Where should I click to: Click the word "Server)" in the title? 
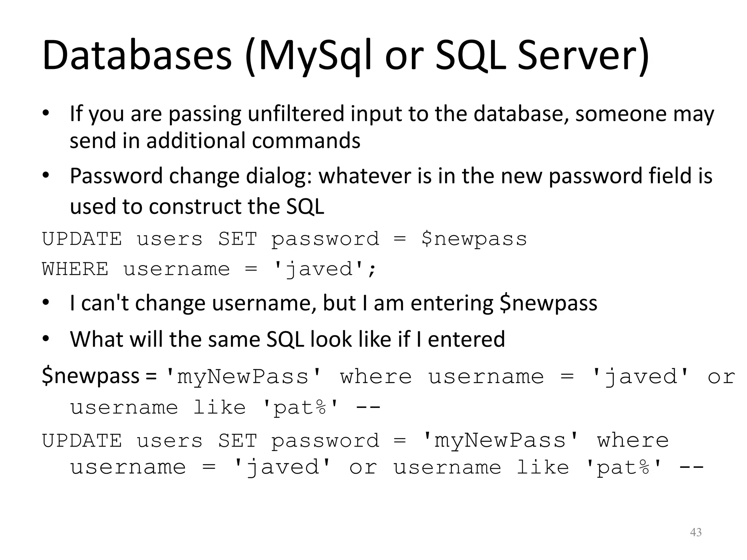click(x=583, y=56)
